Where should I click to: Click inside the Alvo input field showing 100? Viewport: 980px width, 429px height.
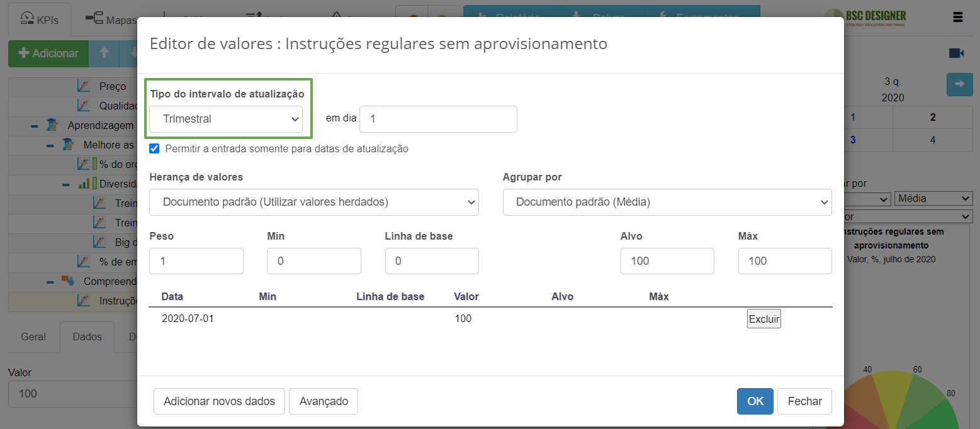click(667, 260)
